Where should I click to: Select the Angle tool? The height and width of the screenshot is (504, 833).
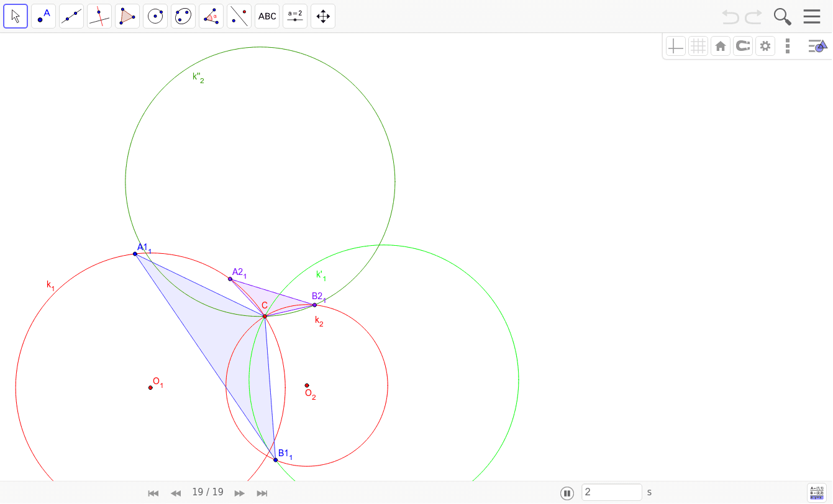pyautogui.click(x=211, y=16)
